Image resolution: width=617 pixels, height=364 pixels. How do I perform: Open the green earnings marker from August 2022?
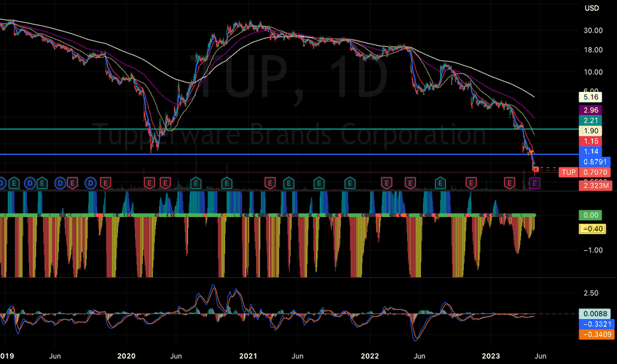(x=440, y=183)
